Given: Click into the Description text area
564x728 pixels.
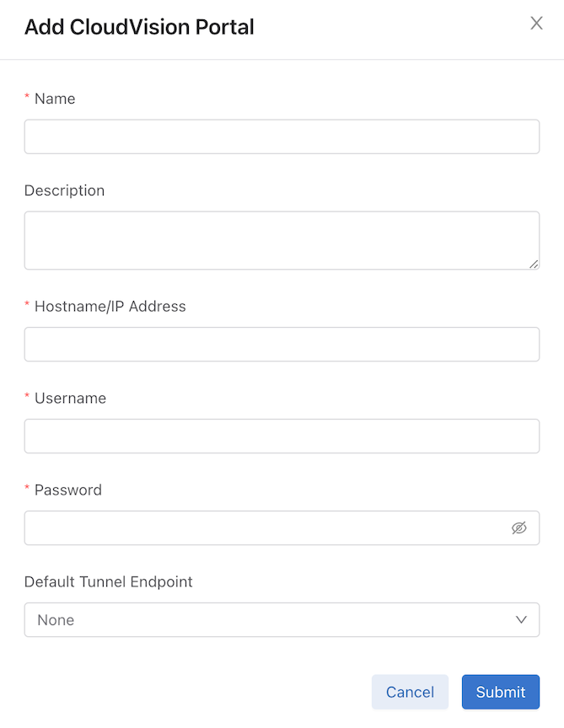Looking at the screenshot, I should pyautogui.click(x=282, y=240).
